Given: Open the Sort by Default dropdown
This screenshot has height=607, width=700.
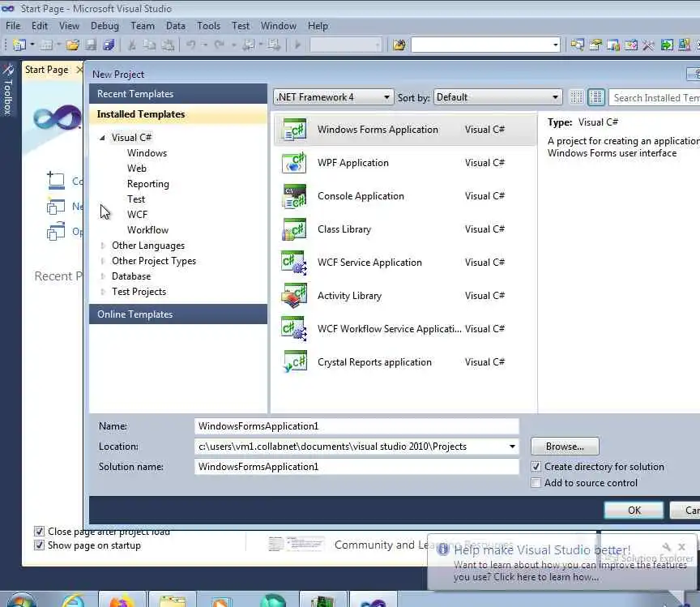Looking at the screenshot, I should [x=497, y=97].
